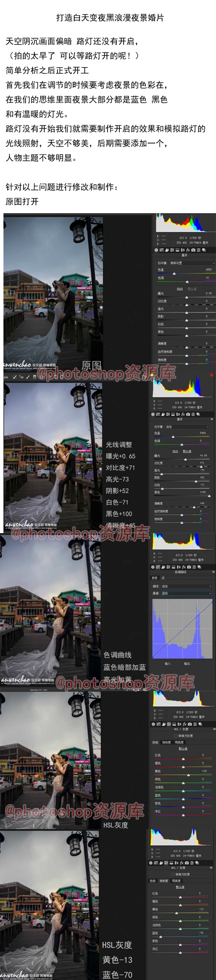Click 默认值 link in HSL panel with 蓝色 -70
216x980 pixels.
pos(180,887)
